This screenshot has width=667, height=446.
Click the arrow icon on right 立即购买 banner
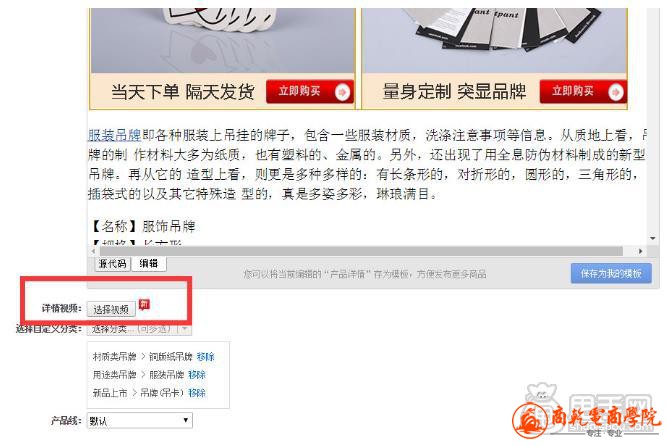click(x=616, y=92)
